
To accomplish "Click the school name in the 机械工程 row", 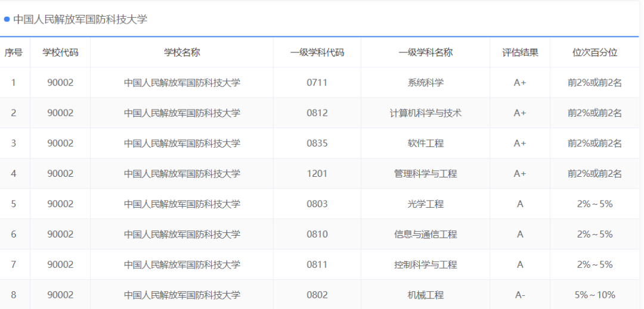I will [x=182, y=295].
